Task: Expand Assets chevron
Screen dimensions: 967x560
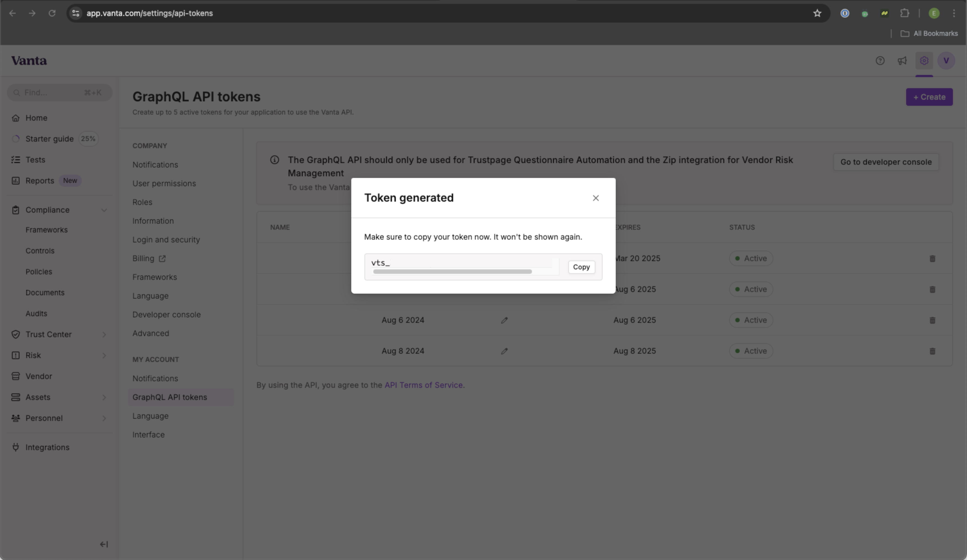Action: click(104, 397)
